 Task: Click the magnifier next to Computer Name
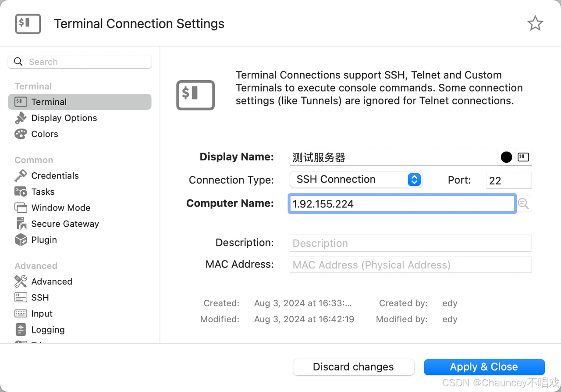[x=523, y=203]
